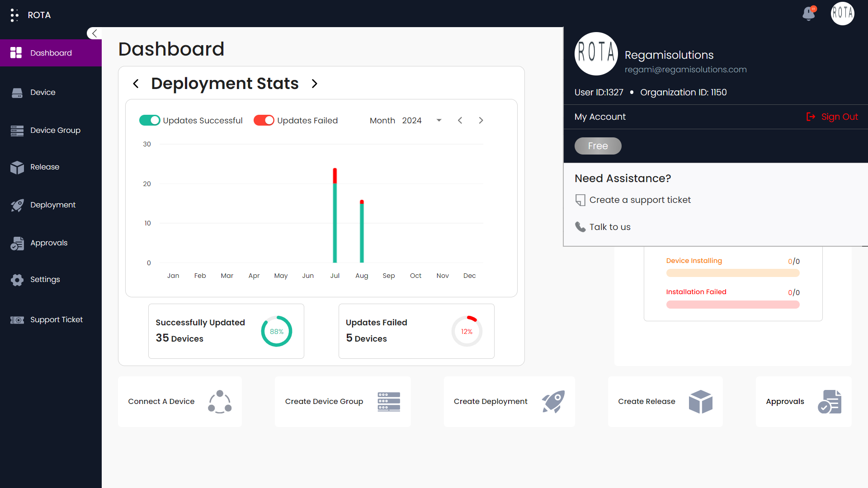The image size is (868, 488).
Task: Click Create a support ticket link
Action: (640, 200)
